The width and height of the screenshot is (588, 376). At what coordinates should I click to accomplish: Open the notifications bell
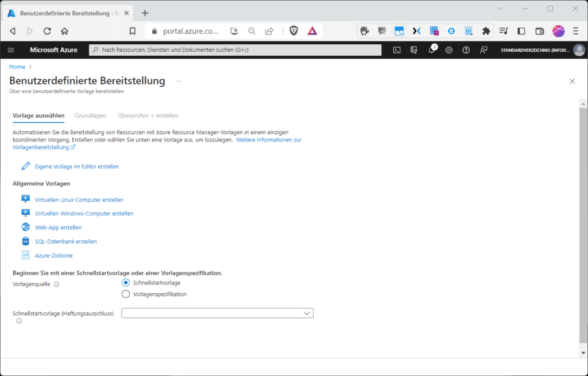pos(432,50)
